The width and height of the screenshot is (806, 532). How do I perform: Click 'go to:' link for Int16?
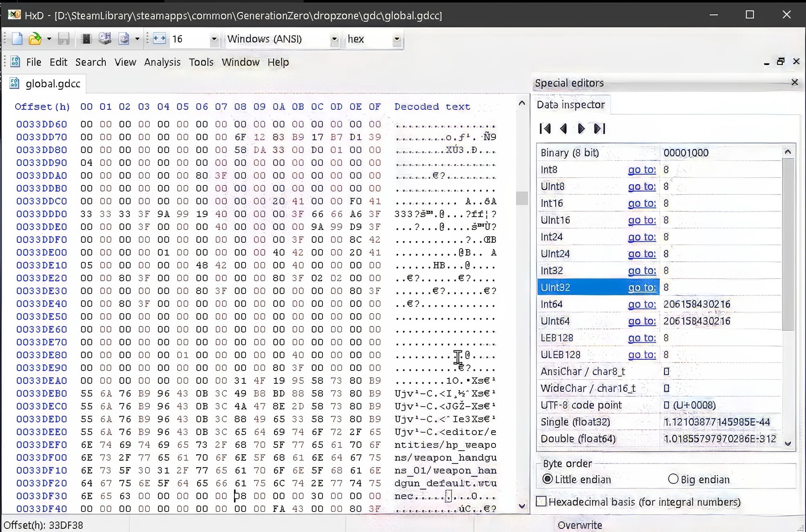point(642,204)
